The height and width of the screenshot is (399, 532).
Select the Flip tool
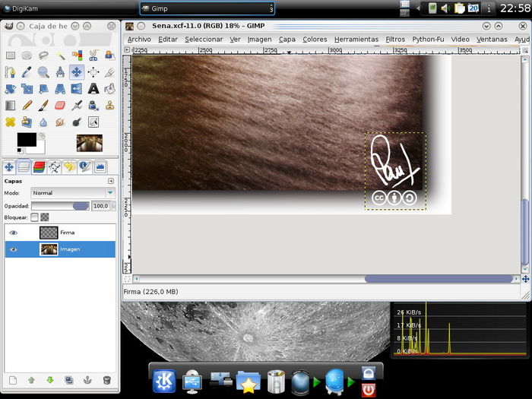77,89
